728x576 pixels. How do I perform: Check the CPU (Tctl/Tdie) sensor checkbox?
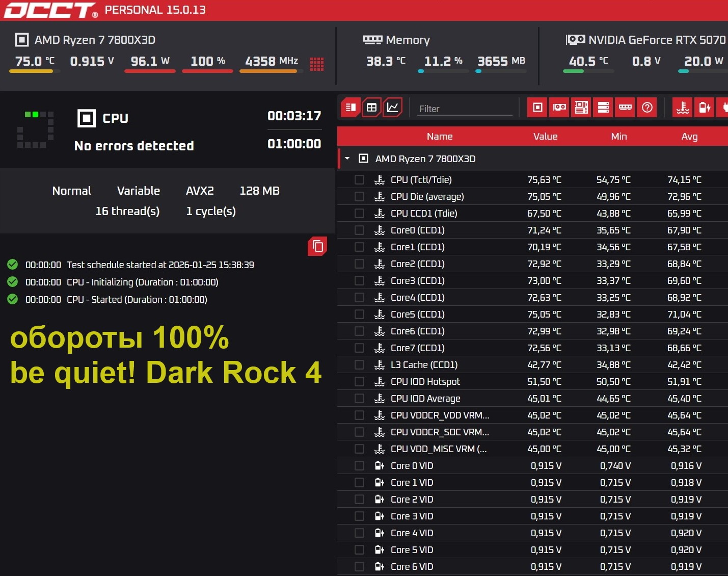click(359, 180)
